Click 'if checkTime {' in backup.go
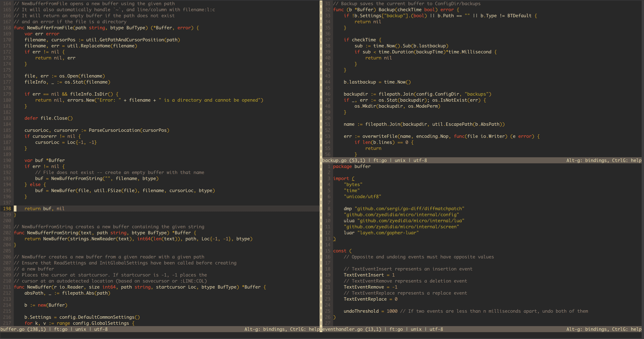The width and height of the screenshot is (644, 339). (x=362, y=40)
